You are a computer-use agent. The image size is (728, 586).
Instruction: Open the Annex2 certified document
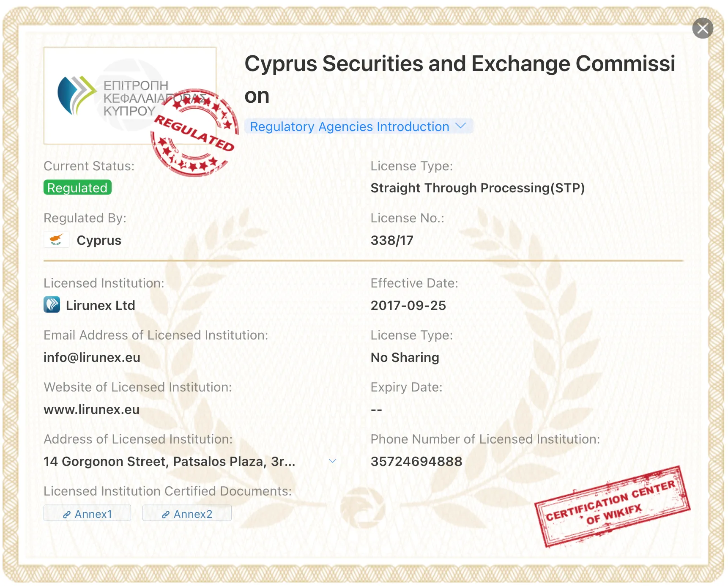pyautogui.click(x=187, y=513)
